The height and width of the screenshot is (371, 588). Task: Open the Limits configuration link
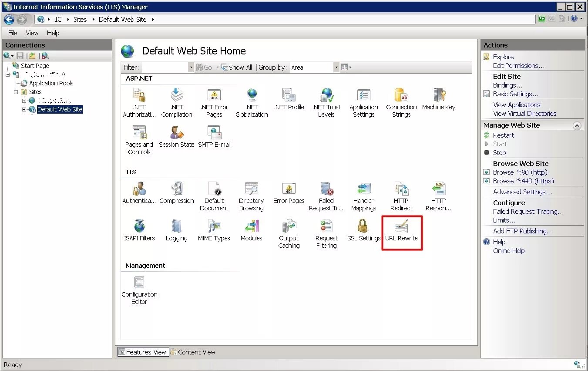pos(504,220)
